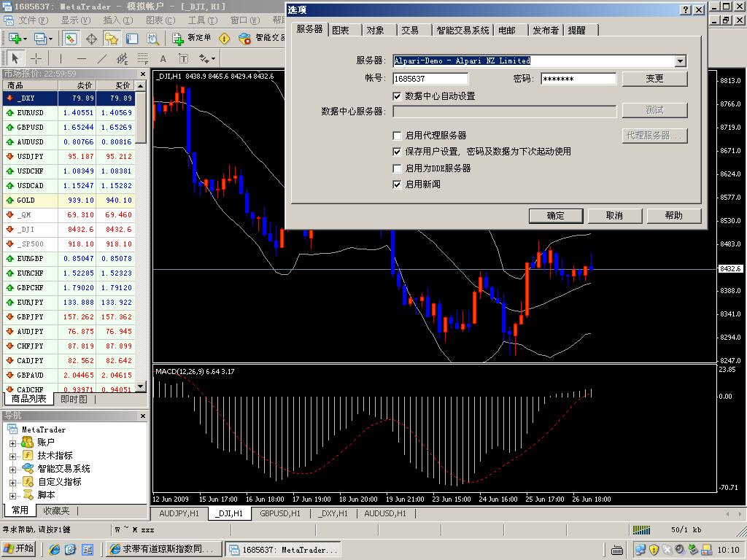The image size is (747, 560).
Task: Expand the 账户 tree node
Action: (13, 443)
